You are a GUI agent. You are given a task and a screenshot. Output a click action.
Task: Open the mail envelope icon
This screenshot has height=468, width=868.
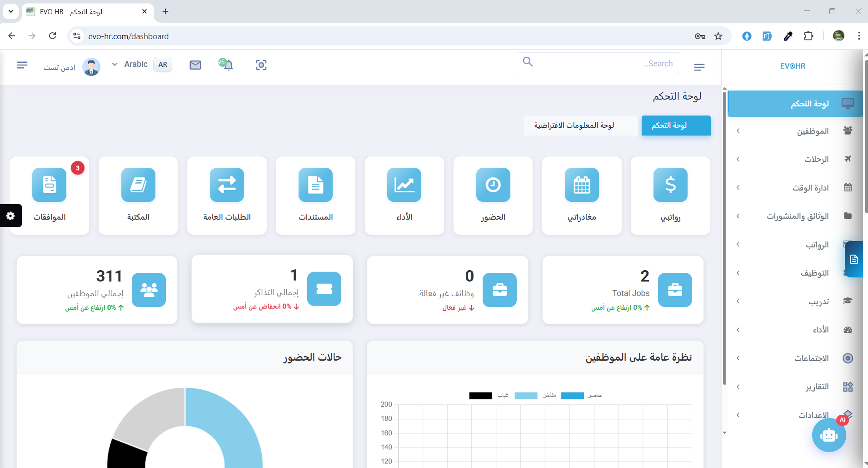click(195, 65)
